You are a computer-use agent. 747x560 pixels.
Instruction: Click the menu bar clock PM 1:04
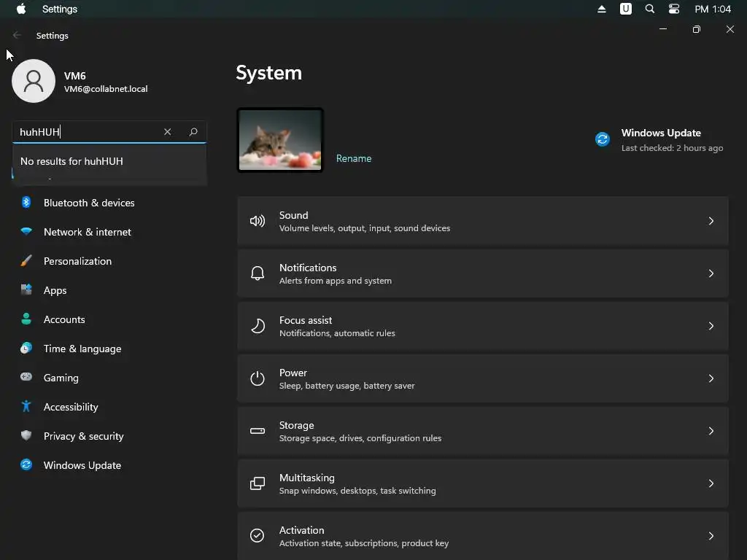pyautogui.click(x=713, y=9)
